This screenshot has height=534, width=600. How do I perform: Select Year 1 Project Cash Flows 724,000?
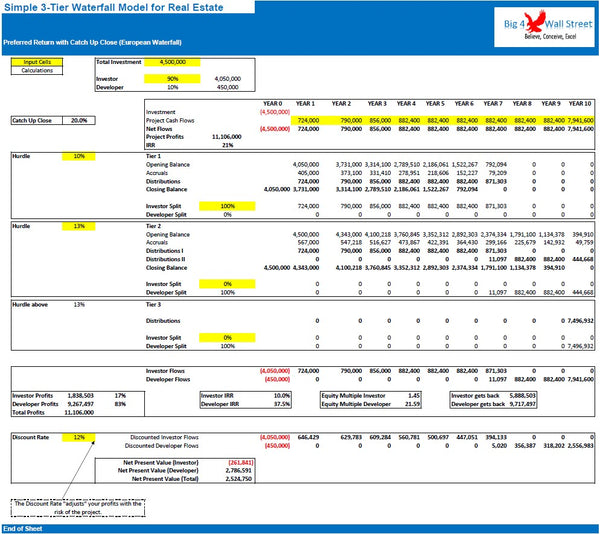pos(305,120)
